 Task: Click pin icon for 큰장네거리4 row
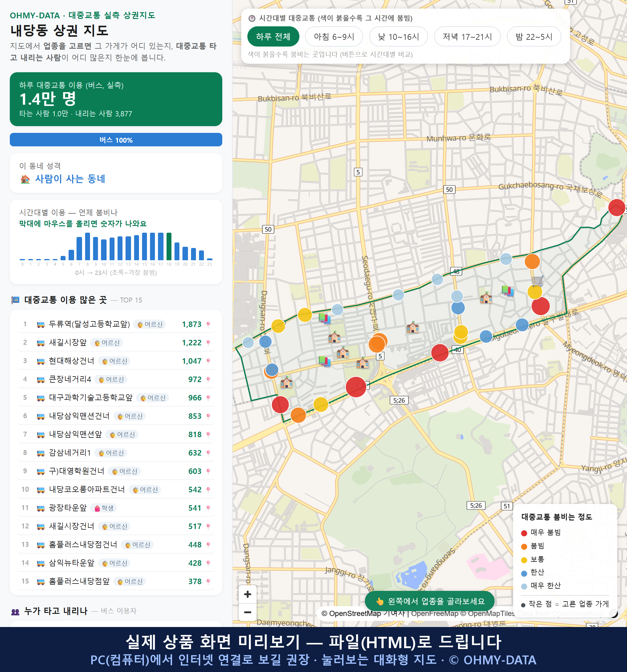pos(208,379)
